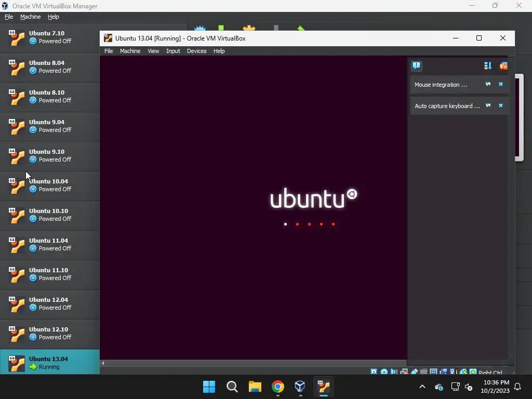This screenshot has height=399, width=532.
Task: Click left arrow of VM horizontal scrollbar
Action: (x=103, y=363)
